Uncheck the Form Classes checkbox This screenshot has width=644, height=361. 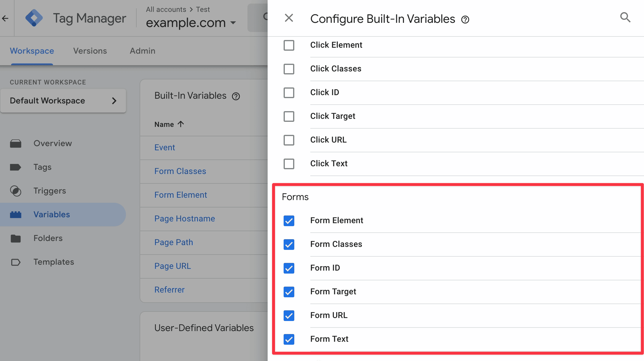point(289,244)
